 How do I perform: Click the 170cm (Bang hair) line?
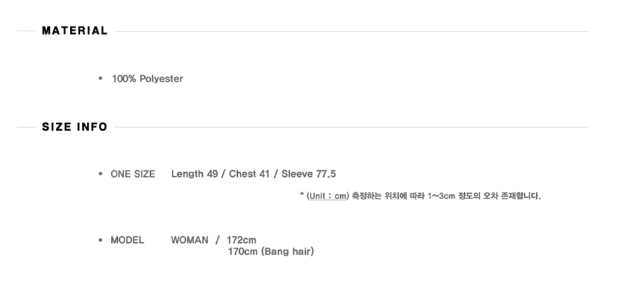click(271, 252)
